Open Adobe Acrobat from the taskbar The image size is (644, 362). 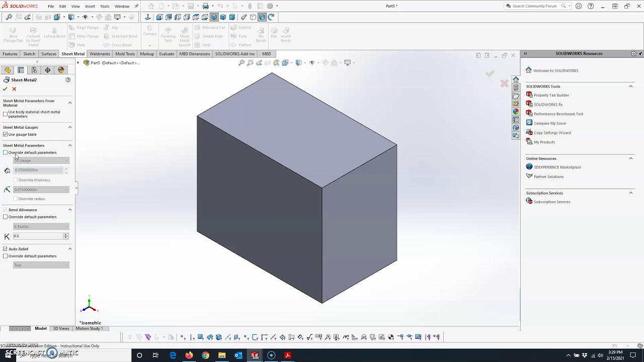(288, 355)
